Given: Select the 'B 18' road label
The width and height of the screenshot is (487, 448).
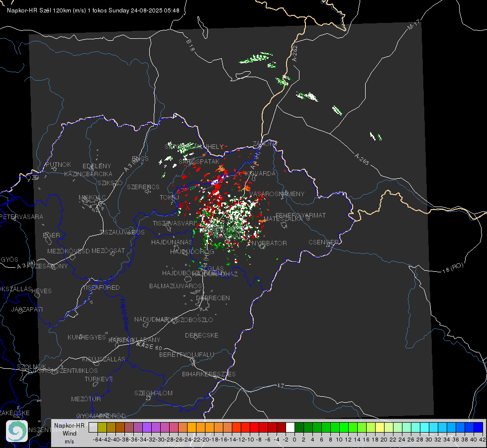Looking at the screenshot, I should 191,45.
